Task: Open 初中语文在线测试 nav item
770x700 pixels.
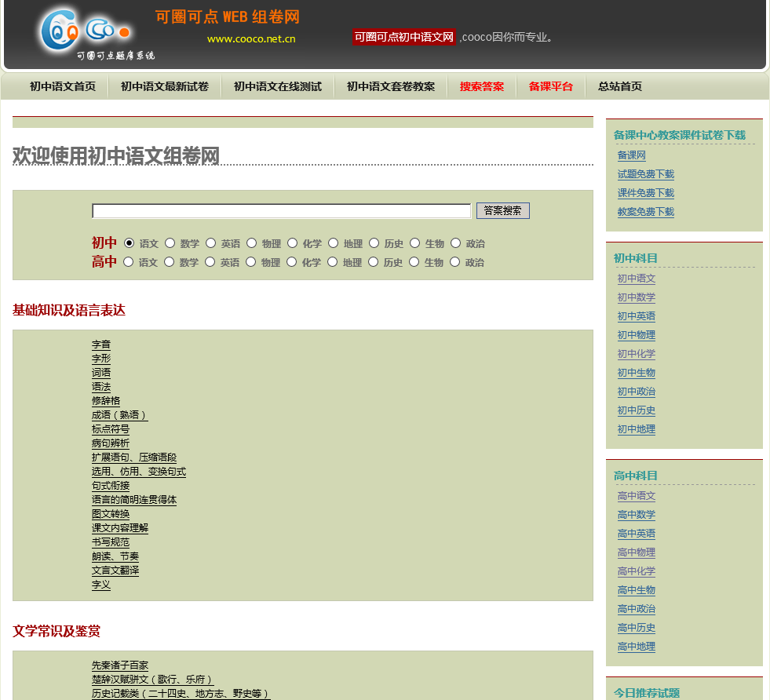Action: pyautogui.click(x=278, y=86)
